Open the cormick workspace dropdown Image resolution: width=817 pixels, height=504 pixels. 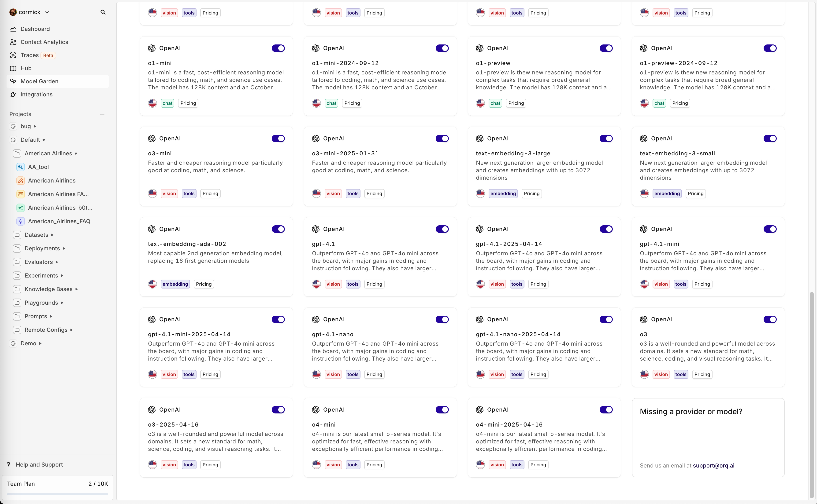coord(30,12)
